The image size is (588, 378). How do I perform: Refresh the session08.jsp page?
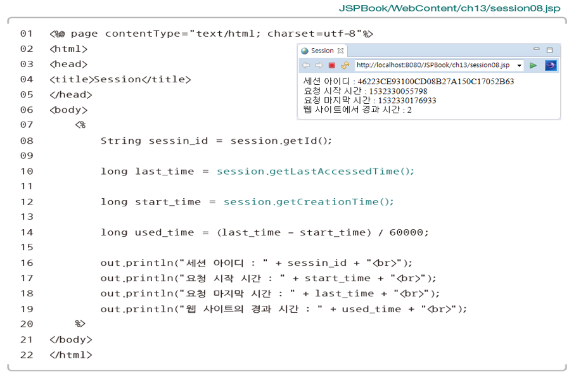coord(345,65)
